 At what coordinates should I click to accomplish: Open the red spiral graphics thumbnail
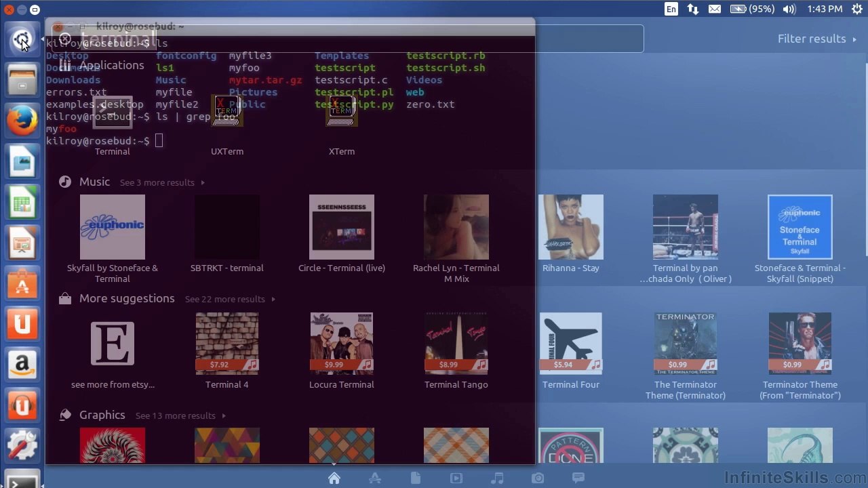pos(113,445)
